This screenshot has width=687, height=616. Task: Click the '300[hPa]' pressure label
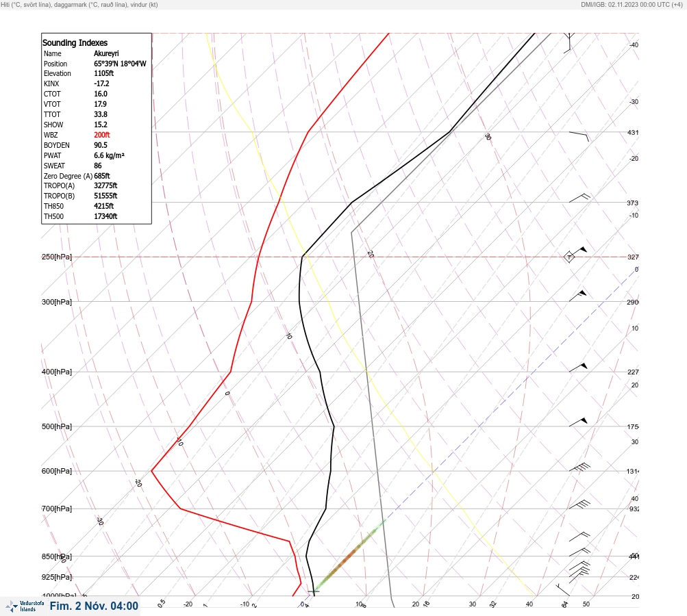(x=57, y=302)
